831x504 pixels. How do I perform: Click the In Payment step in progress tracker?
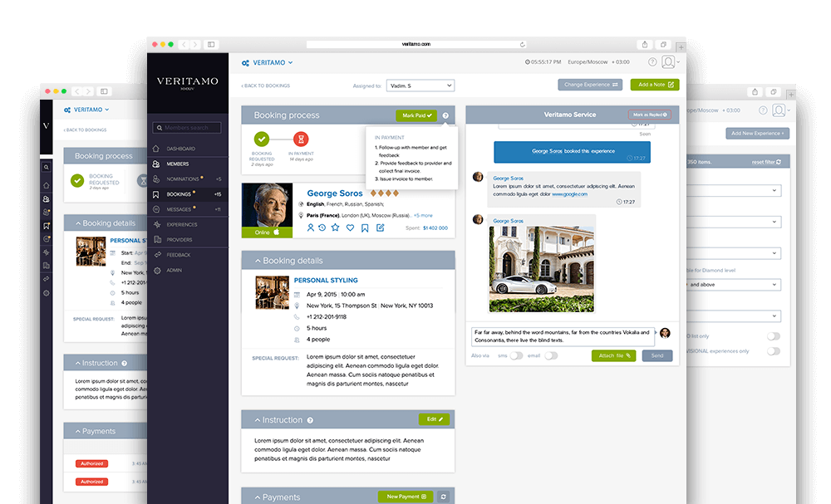click(302, 139)
